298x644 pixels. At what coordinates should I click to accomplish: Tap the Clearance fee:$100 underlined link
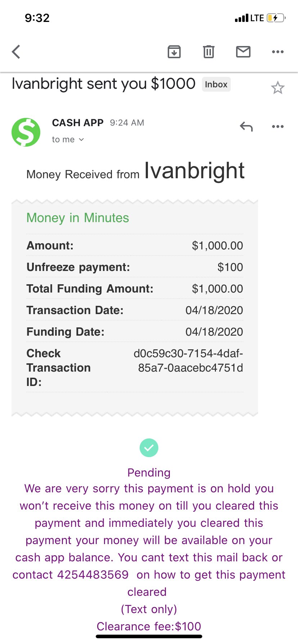[149, 626]
